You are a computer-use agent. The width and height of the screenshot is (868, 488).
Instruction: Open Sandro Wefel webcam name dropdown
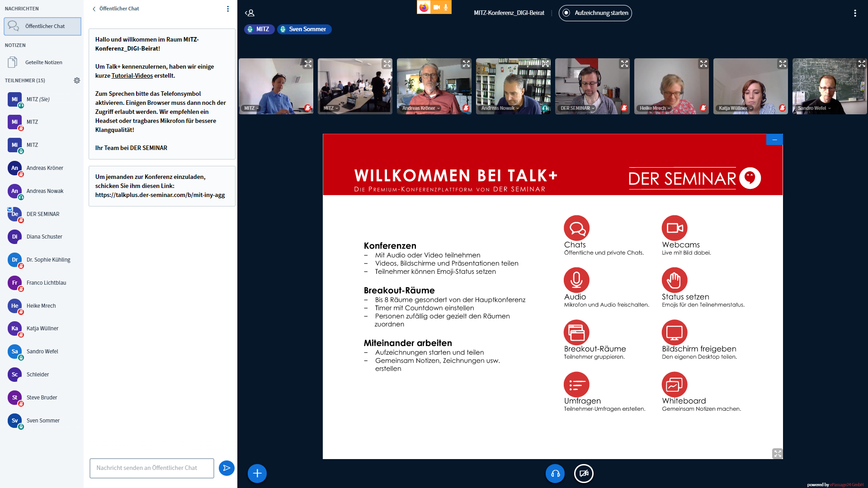[x=814, y=108]
